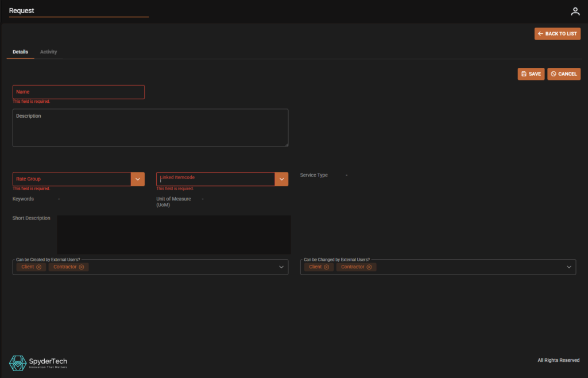Remove the Client chip in Changed by External Users
This screenshot has height=378, width=588.
pyautogui.click(x=327, y=267)
